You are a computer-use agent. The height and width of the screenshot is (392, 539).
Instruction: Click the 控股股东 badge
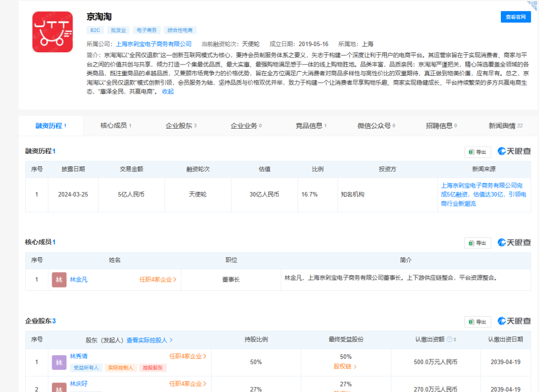[153, 368]
